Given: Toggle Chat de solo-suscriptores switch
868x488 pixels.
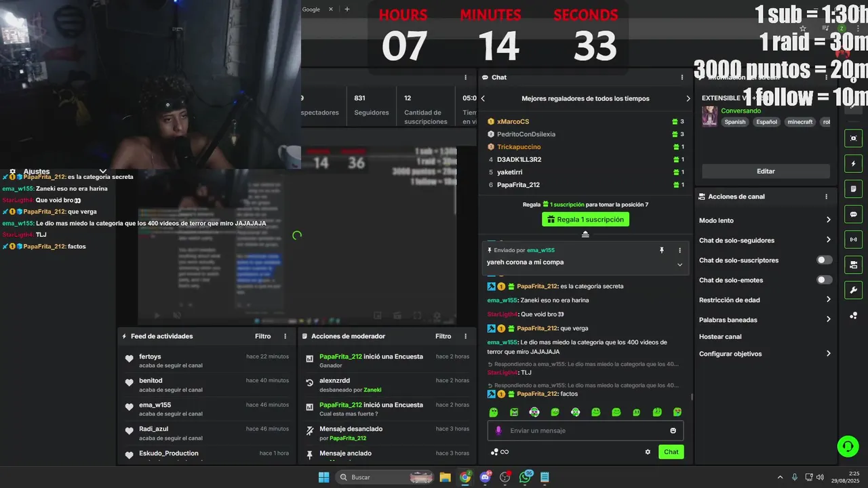Looking at the screenshot, I should (x=824, y=260).
